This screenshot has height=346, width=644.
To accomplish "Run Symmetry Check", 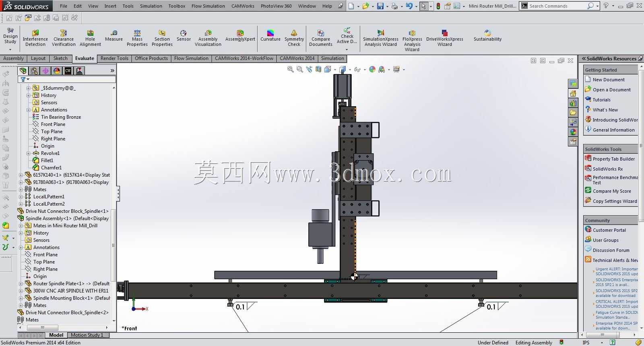I will pos(294,38).
